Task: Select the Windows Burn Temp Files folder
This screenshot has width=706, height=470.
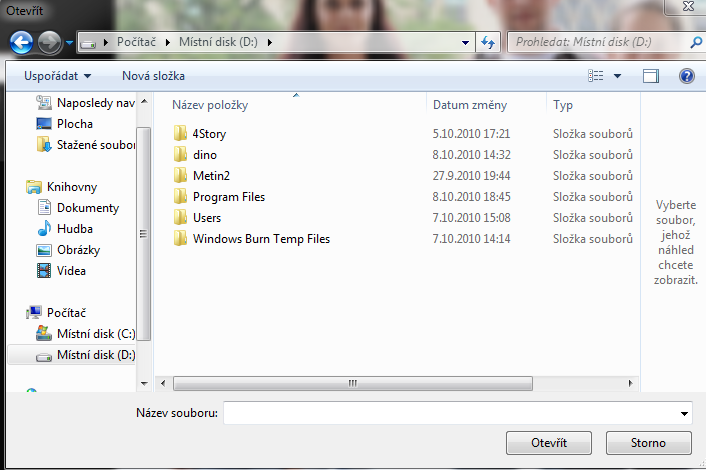Action: coord(261,239)
